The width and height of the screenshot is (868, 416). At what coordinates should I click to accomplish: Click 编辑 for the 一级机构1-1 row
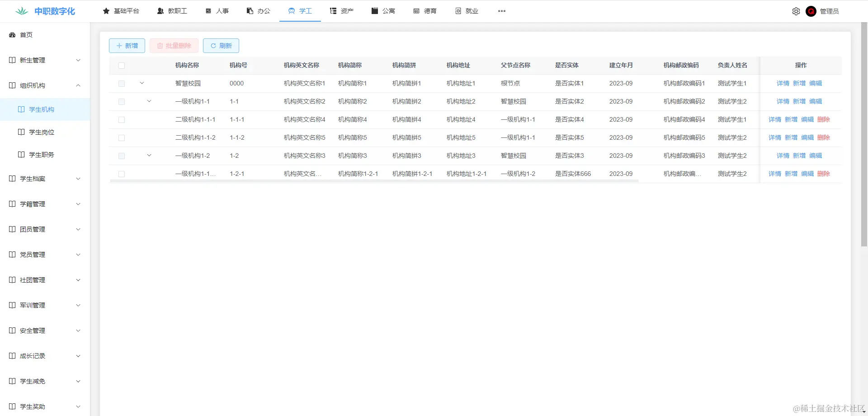[816, 101]
